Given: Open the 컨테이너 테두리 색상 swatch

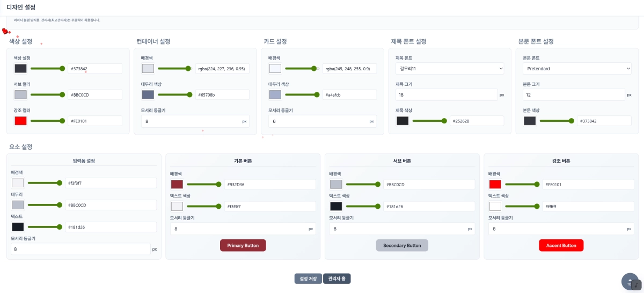Looking at the screenshot, I should click(x=148, y=94).
